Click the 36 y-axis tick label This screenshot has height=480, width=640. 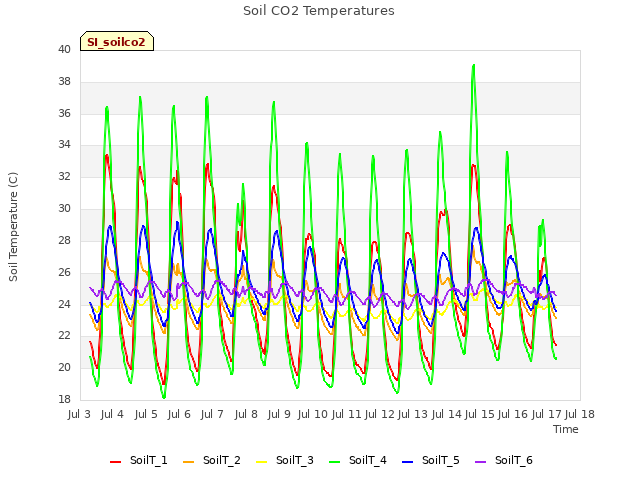64,113
